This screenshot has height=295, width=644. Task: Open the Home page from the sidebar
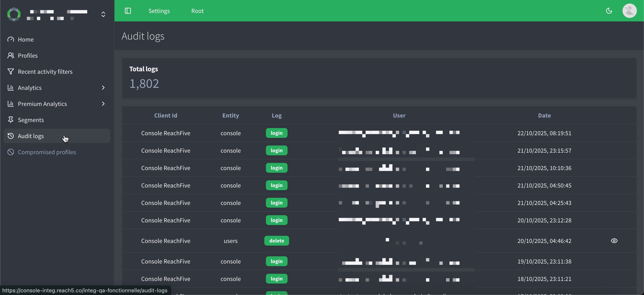point(26,39)
